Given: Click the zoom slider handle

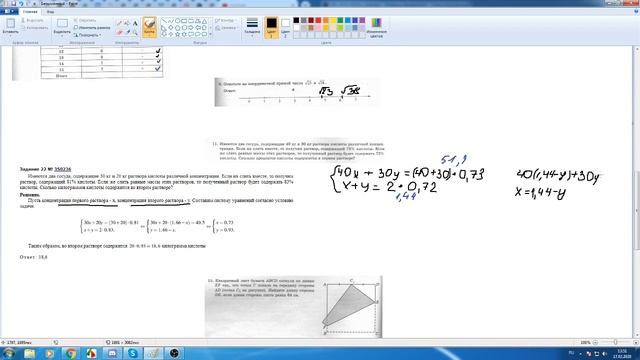Looking at the screenshot, I should pos(615,342).
